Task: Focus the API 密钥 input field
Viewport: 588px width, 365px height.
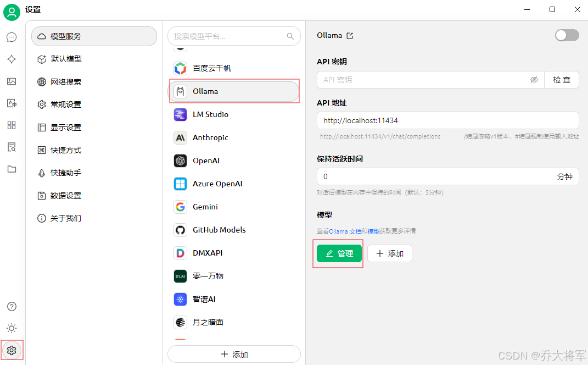Action: click(x=430, y=80)
